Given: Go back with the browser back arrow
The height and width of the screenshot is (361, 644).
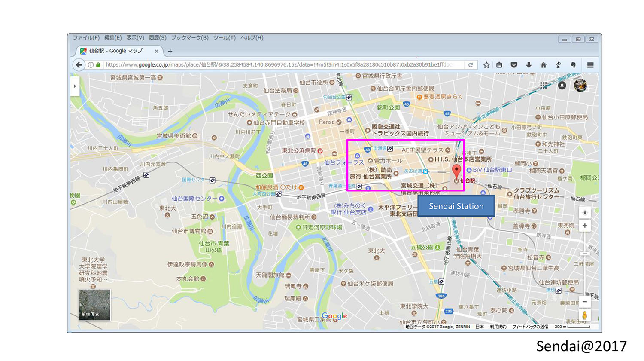Looking at the screenshot, I should [79, 65].
